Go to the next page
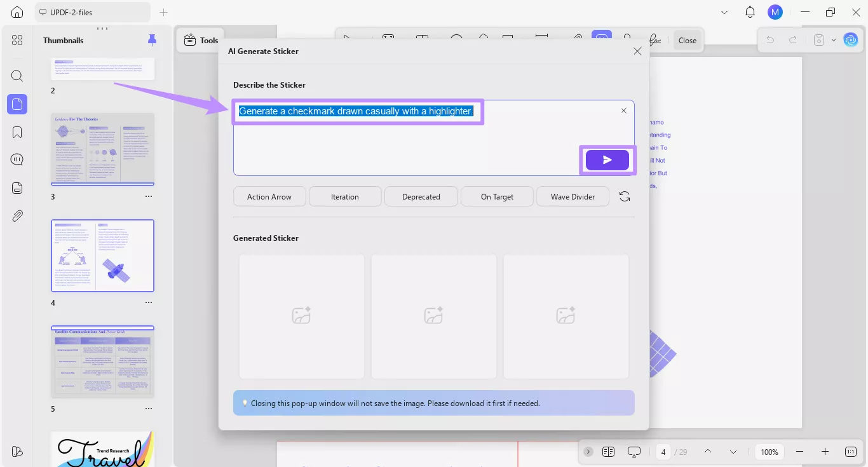The image size is (868, 467). coord(733,452)
